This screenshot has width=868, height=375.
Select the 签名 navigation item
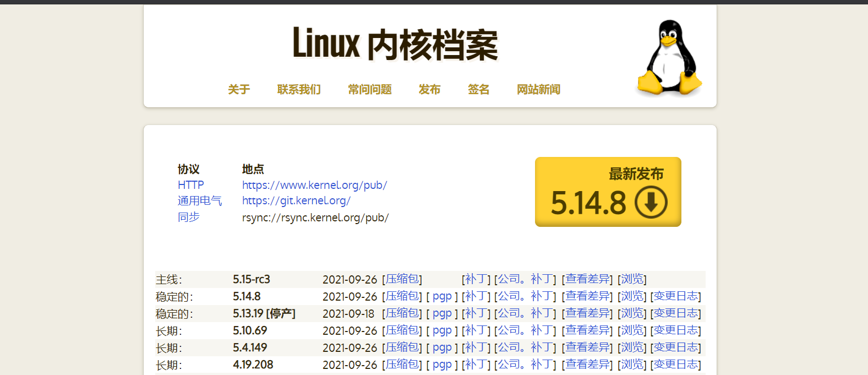pyautogui.click(x=478, y=89)
